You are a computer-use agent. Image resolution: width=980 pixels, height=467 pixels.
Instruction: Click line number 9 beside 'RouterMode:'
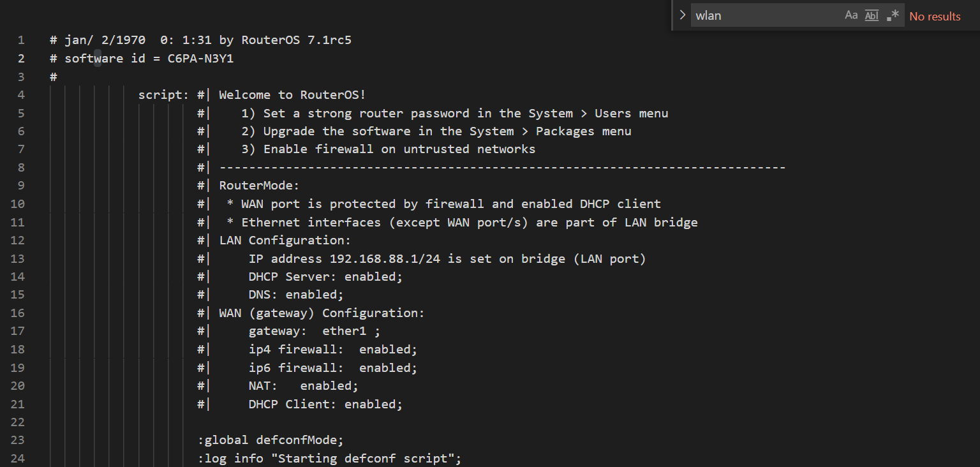pyautogui.click(x=21, y=186)
